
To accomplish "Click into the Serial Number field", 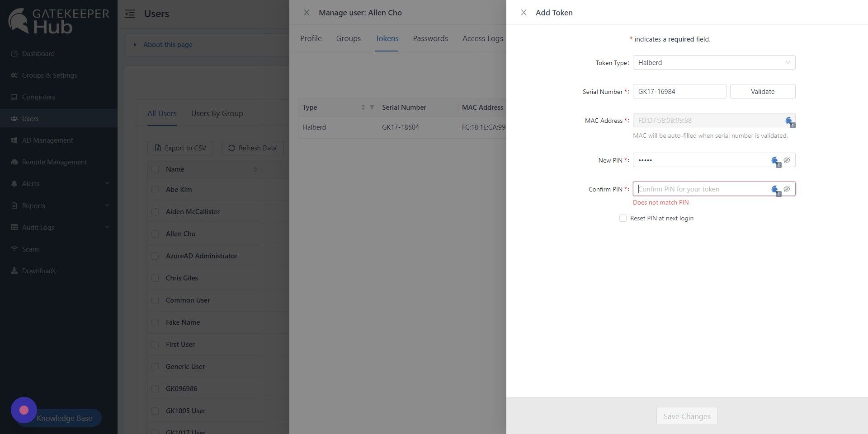I will pos(679,91).
